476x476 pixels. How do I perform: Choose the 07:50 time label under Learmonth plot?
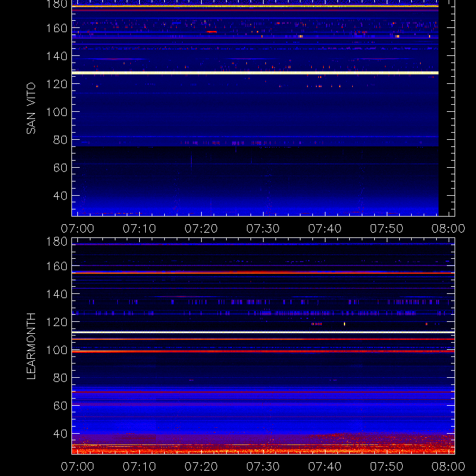387,466
